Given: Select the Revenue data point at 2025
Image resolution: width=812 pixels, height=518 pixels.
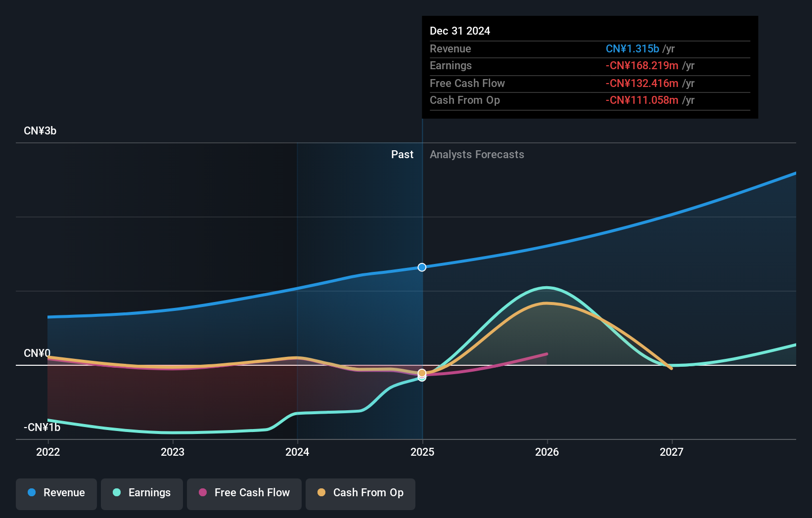Looking at the screenshot, I should tap(422, 267).
